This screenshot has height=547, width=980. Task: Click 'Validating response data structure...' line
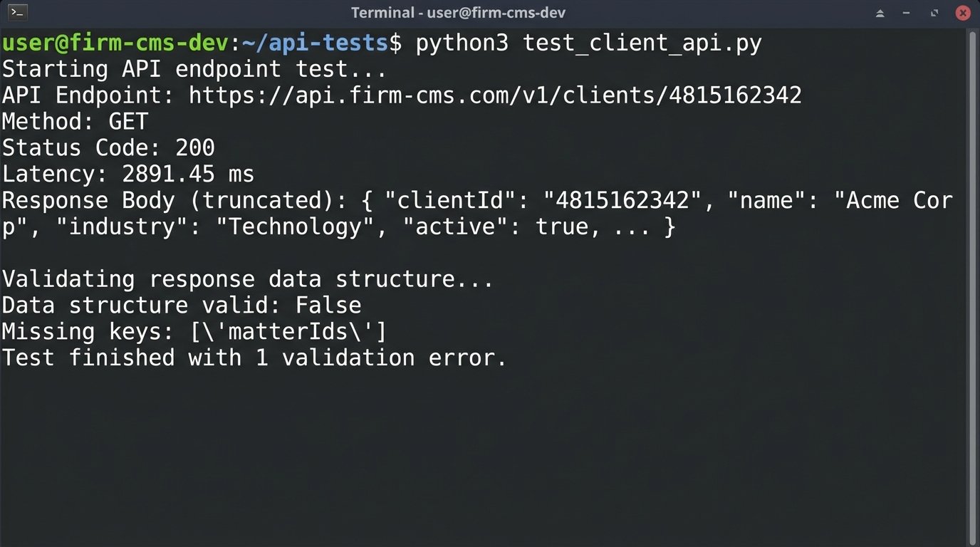click(247, 279)
